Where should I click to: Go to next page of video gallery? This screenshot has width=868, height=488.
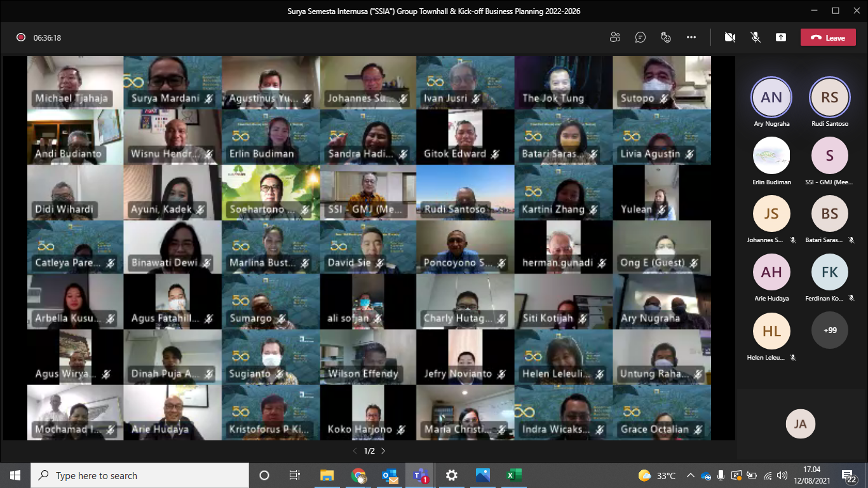(x=383, y=451)
